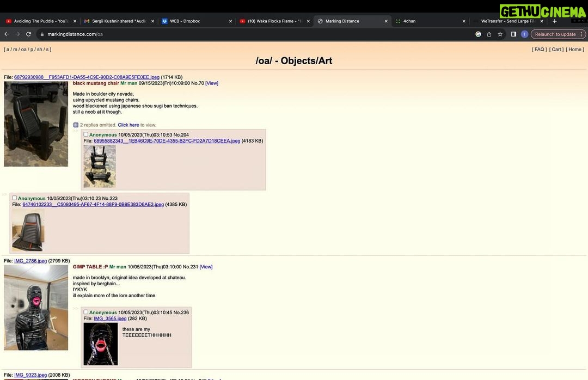The width and height of the screenshot is (588, 380).
Task: Switch to the WeTransfer tab
Action: pyautogui.click(x=507, y=21)
